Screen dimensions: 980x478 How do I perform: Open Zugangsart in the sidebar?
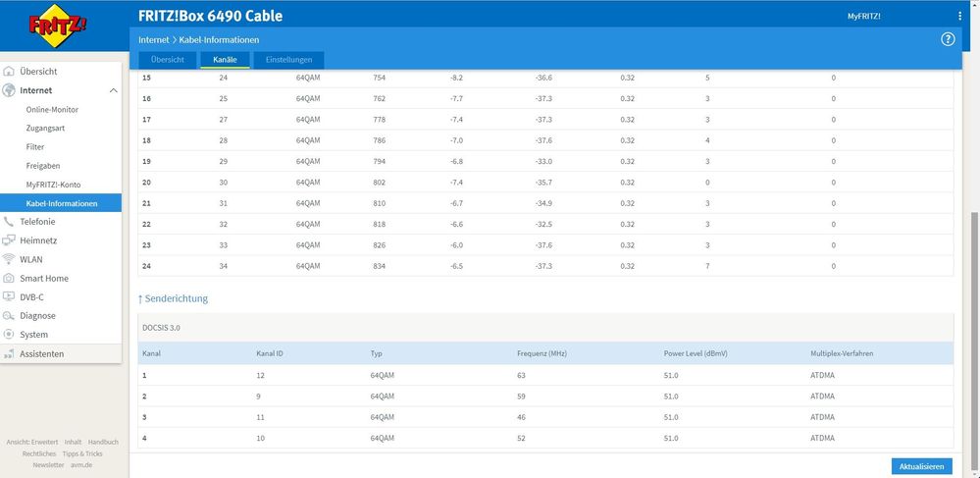tap(45, 129)
